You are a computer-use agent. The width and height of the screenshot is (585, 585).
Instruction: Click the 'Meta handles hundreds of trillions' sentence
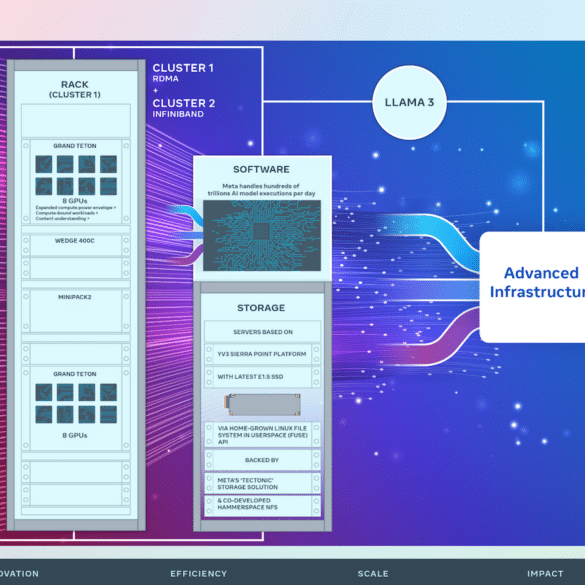pos(261,190)
